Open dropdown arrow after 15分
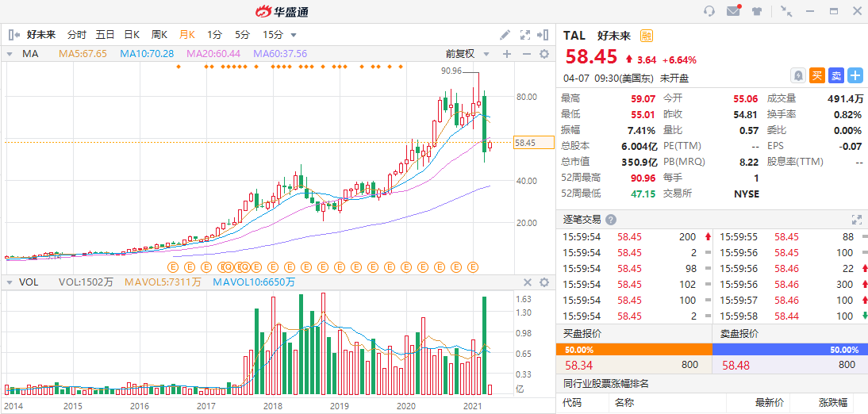The width and height of the screenshot is (868, 414). pos(294,36)
